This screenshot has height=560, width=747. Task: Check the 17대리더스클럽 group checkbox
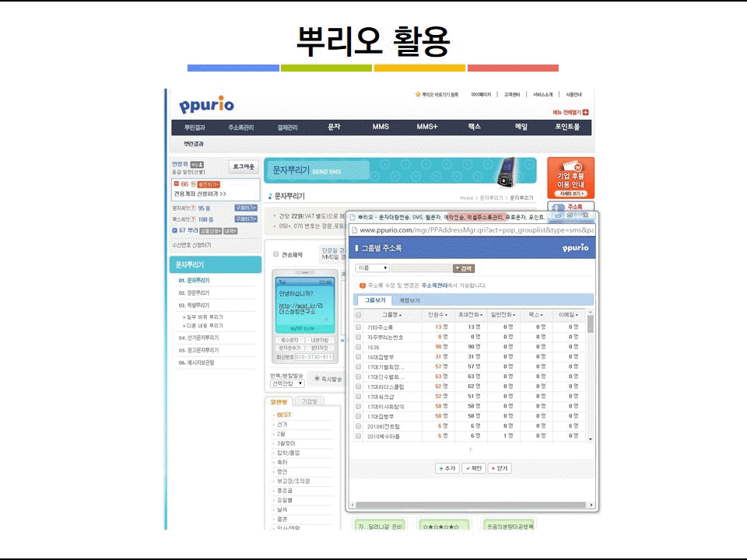358,387
